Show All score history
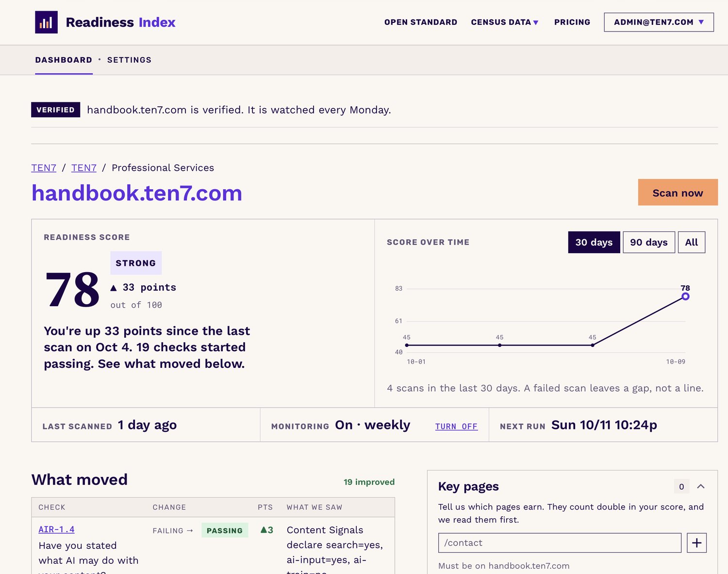Screen dimensions: 728x574 click(x=691, y=242)
